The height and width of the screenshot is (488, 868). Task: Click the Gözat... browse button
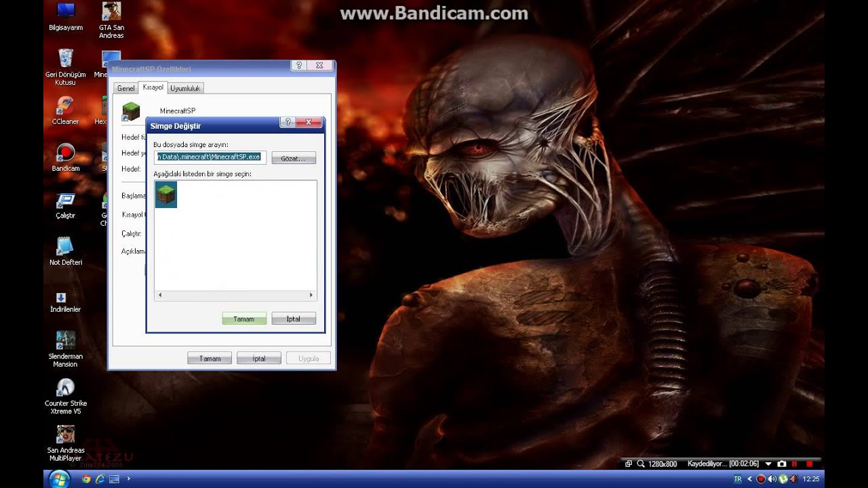[x=294, y=158]
